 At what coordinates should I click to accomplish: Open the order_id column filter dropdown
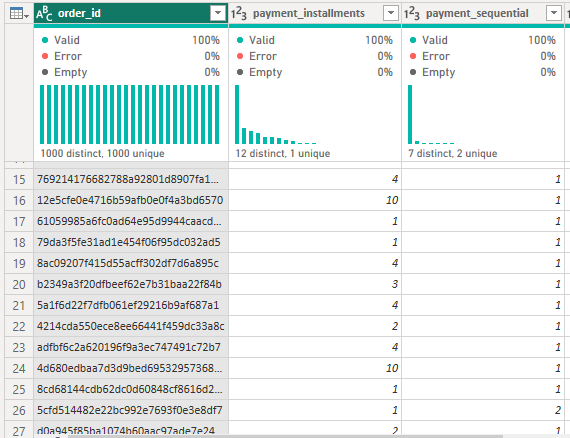point(218,14)
